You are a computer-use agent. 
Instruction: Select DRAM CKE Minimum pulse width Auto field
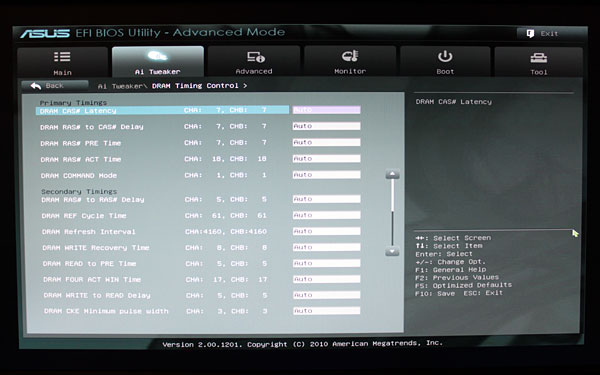click(x=326, y=311)
